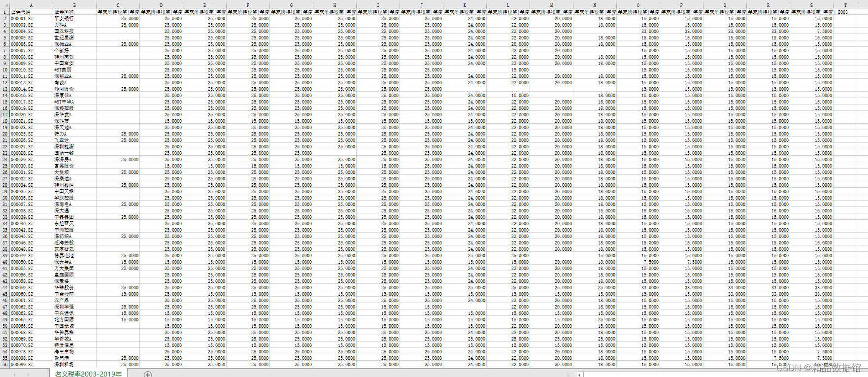
Task: Select column D header
Action: tap(162, 5)
